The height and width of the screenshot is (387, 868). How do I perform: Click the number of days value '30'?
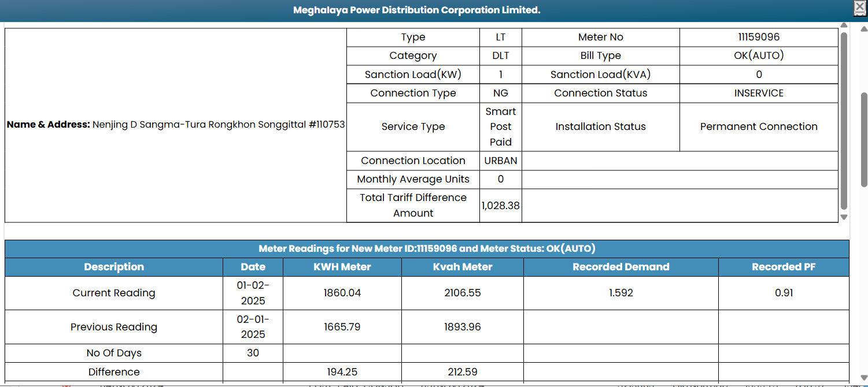click(253, 353)
